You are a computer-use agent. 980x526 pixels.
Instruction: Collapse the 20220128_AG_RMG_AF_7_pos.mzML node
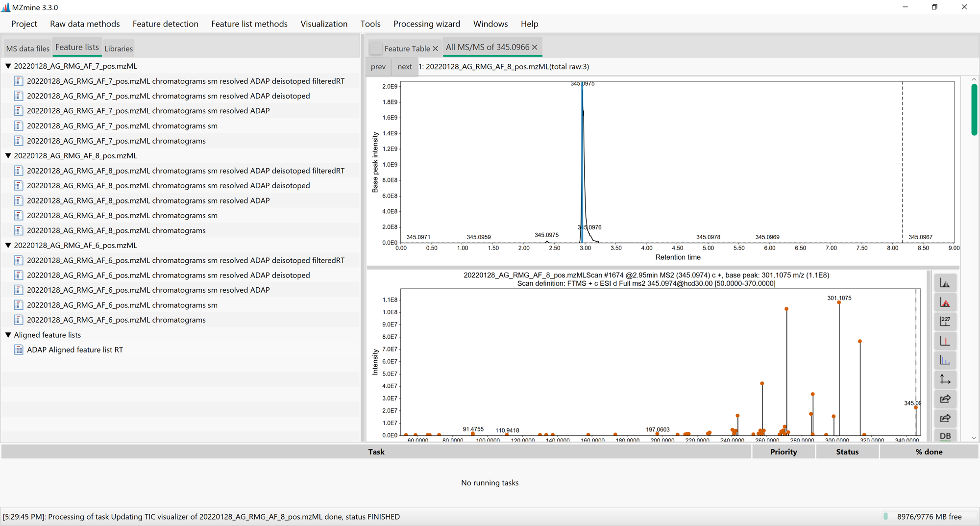(7, 66)
